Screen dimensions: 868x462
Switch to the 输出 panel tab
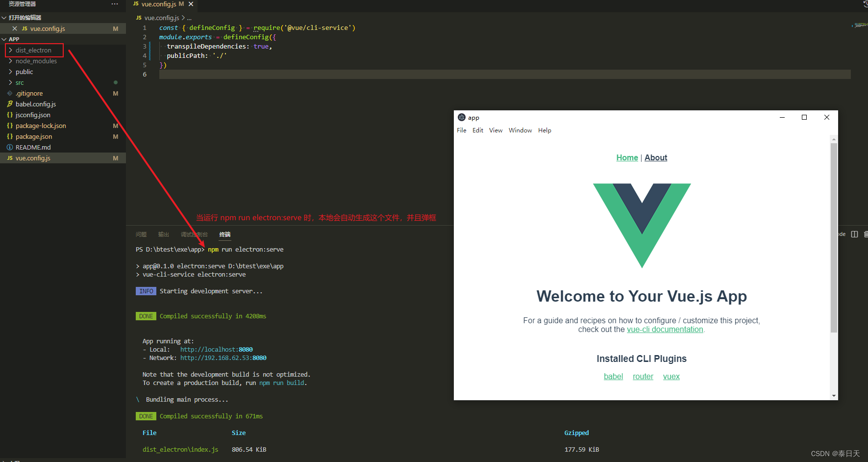164,234
